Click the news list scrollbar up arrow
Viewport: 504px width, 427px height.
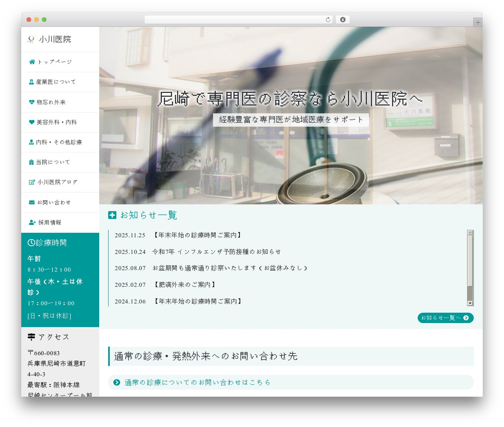point(470,233)
